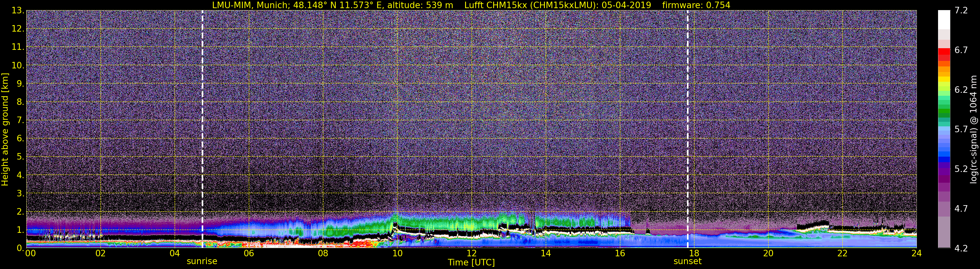
Task: Click the time axis tick '18'
Action: tap(694, 253)
